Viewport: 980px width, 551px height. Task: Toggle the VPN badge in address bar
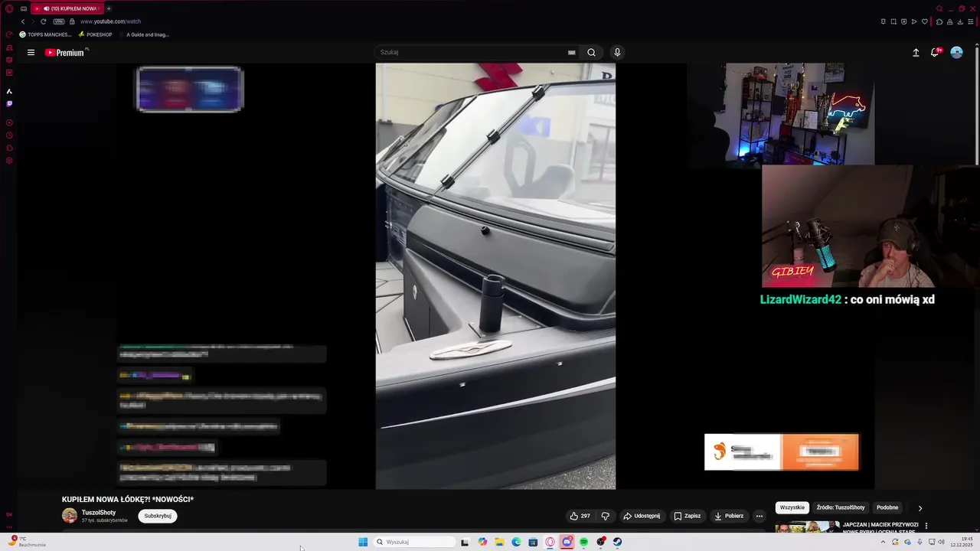pos(59,21)
